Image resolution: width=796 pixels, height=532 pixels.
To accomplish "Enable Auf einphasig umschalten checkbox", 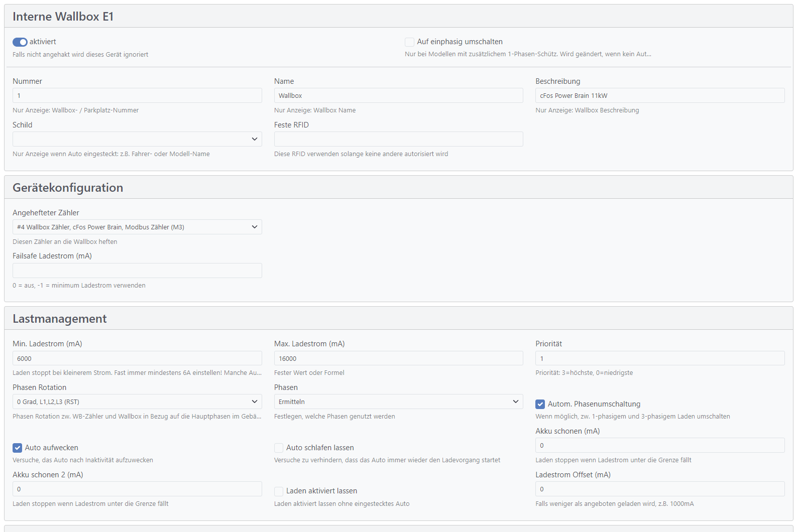I will click(x=409, y=42).
